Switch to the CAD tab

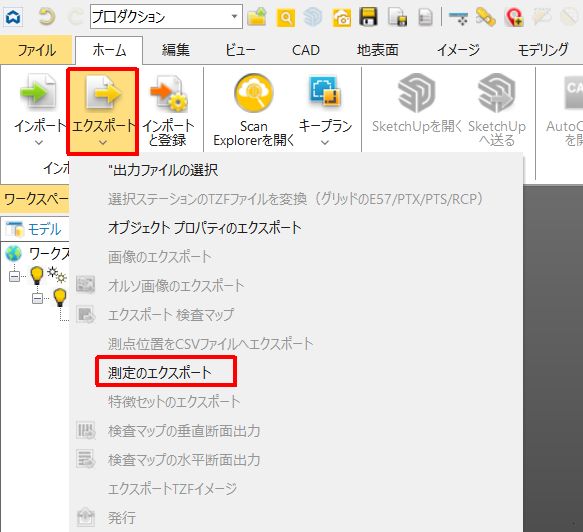(306, 50)
